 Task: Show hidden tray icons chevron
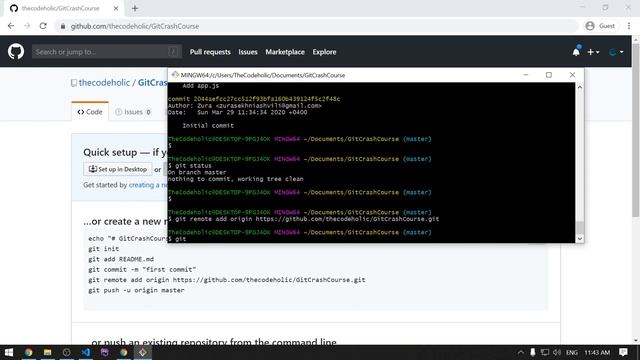click(x=520, y=352)
